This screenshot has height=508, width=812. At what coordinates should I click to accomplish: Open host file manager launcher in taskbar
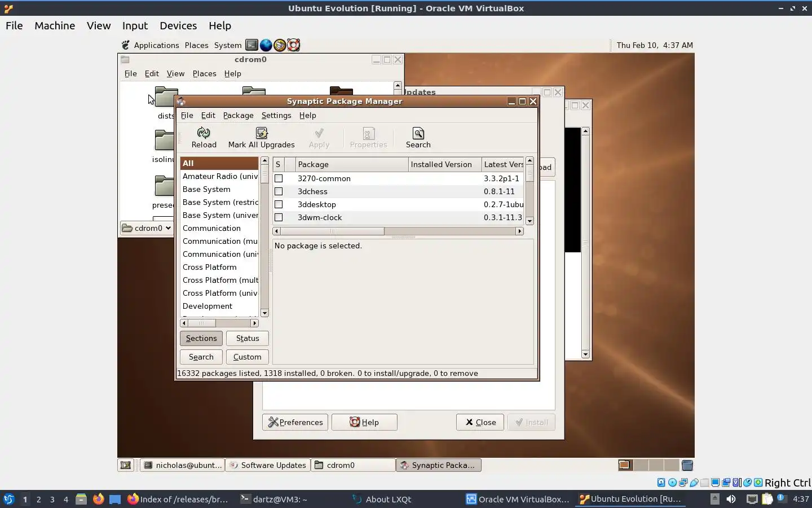coord(81,499)
